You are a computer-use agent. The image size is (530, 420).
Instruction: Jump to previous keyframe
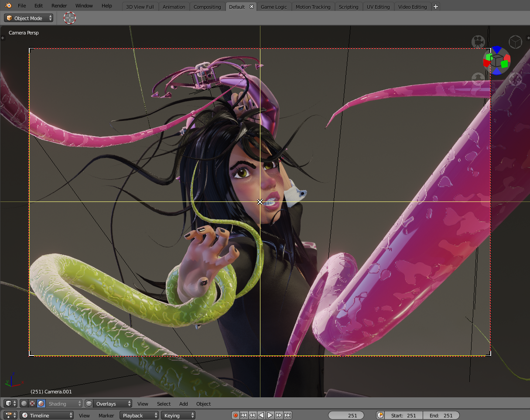[x=253, y=416]
